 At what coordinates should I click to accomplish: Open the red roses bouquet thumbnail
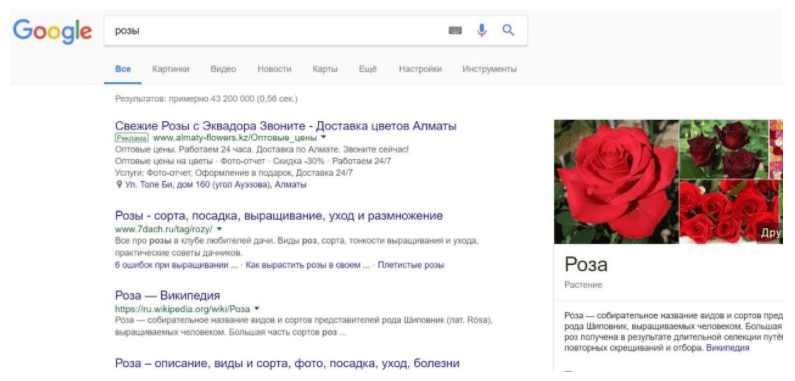729,212
